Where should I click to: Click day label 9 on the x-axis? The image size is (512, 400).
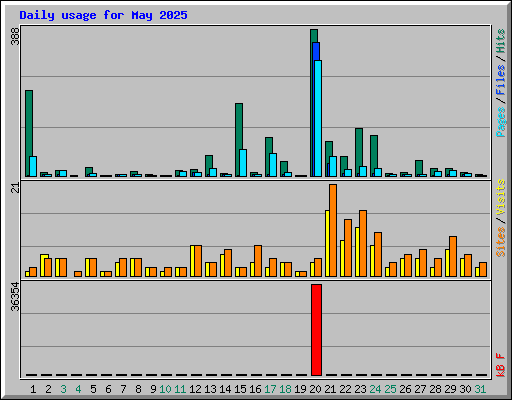click(153, 389)
